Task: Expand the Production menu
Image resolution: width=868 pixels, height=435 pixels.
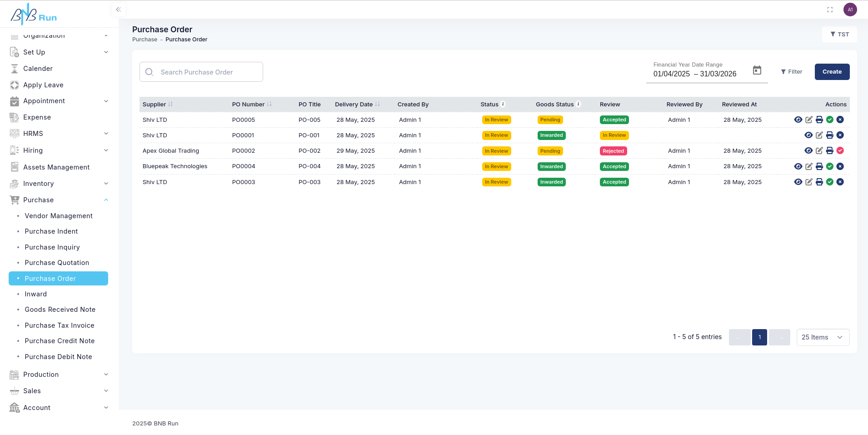Action: pos(59,375)
